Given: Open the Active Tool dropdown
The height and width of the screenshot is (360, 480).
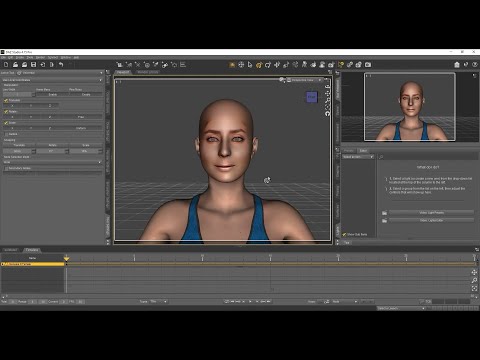Looking at the screenshot, I should tap(60, 73).
